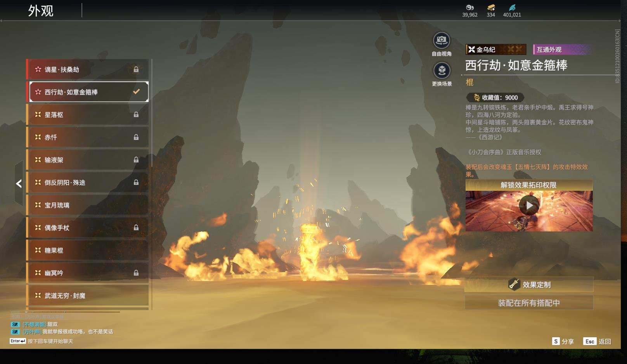
Task: Play the effect preview video
Action: tap(529, 205)
